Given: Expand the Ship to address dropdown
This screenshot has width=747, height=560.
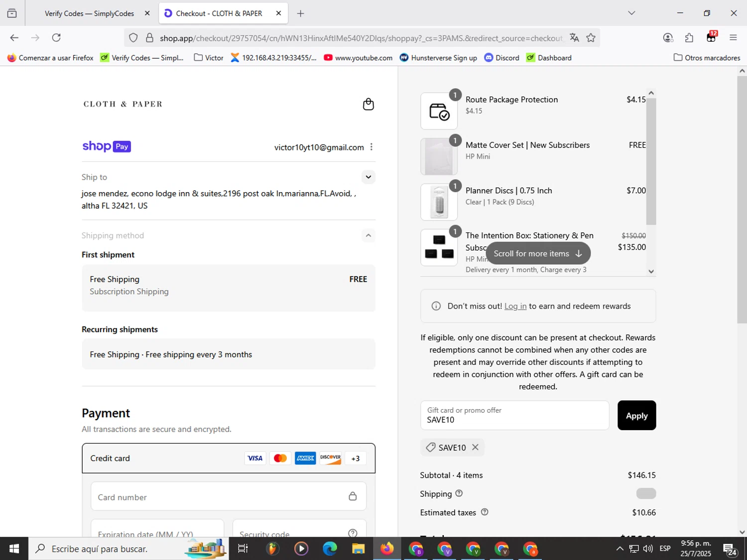Looking at the screenshot, I should [368, 177].
